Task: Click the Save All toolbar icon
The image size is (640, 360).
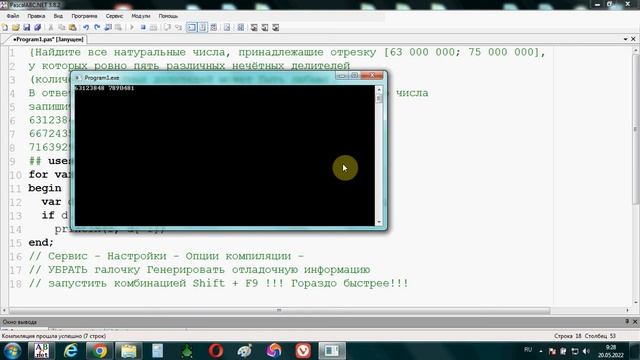Action: point(38,27)
